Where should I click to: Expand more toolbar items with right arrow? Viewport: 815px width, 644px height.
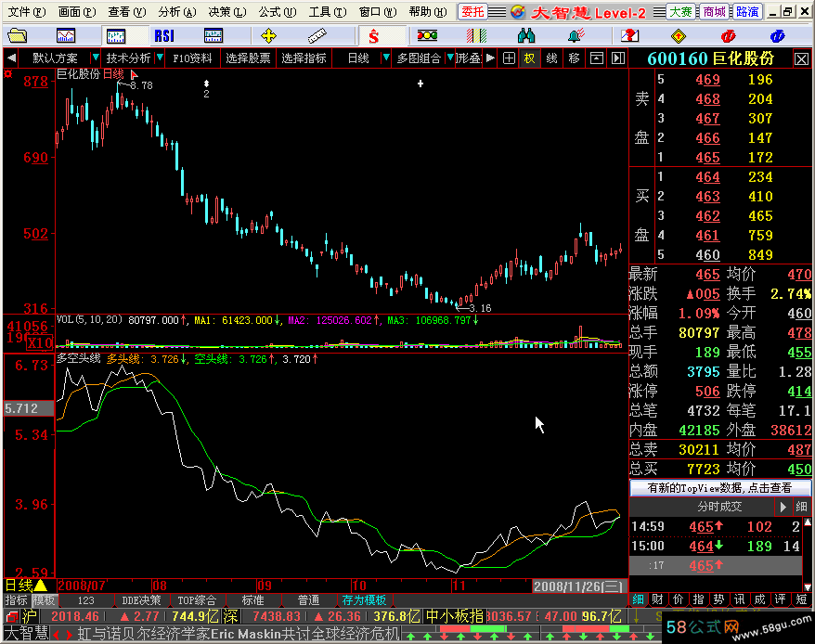[490, 58]
